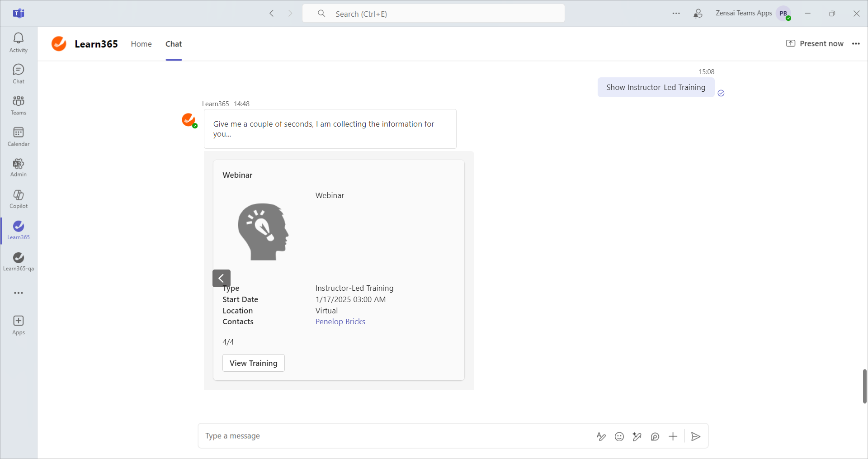868x459 pixels.
Task: Switch to the Home tab
Action: click(x=141, y=44)
